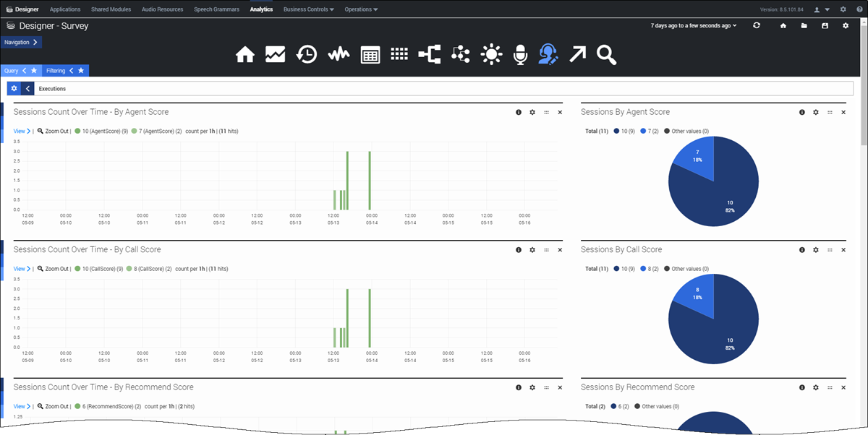
Task: Open the calendar view icon
Action: coord(370,54)
